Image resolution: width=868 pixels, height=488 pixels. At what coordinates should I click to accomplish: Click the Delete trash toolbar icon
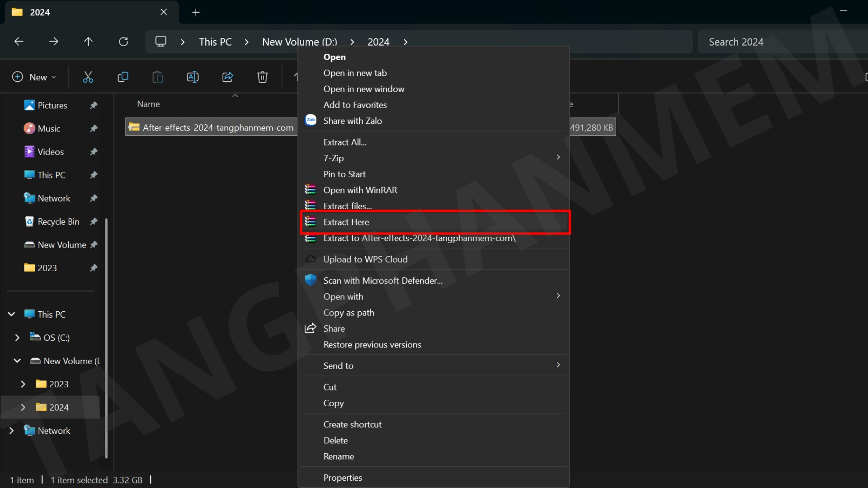point(262,77)
